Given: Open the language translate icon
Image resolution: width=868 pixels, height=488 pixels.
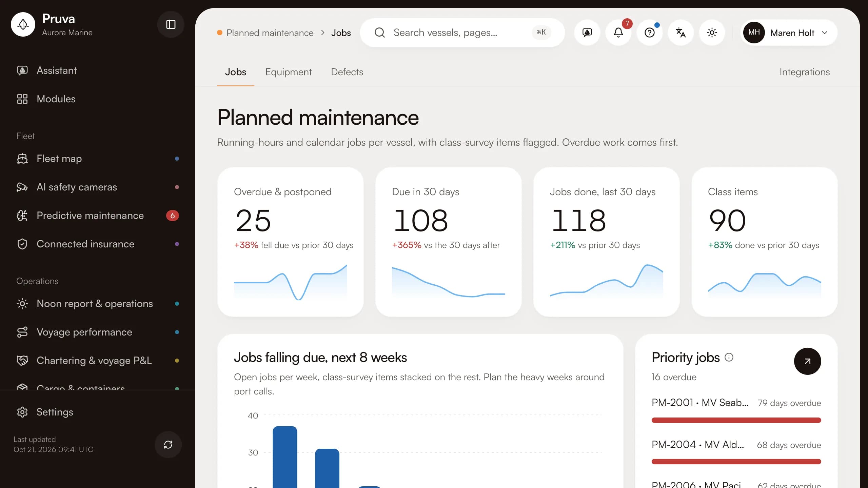Looking at the screenshot, I should (x=681, y=33).
